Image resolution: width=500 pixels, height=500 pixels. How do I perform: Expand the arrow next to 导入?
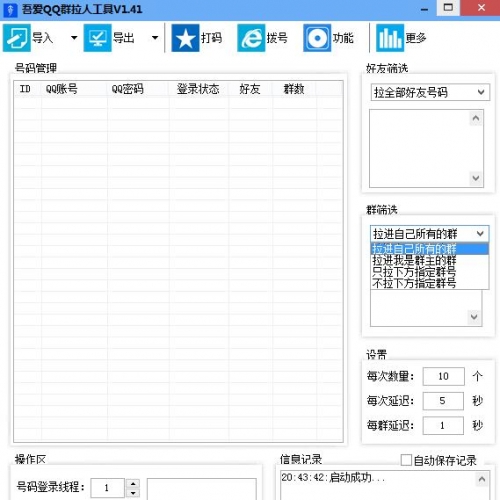pos(74,38)
